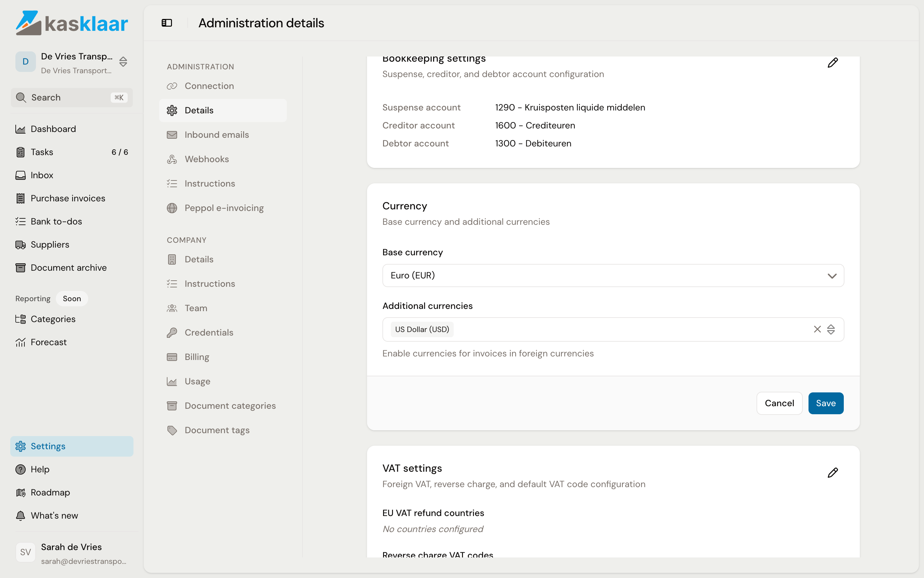Open Bank to-dos
The height and width of the screenshot is (578, 924).
tap(72, 221)
